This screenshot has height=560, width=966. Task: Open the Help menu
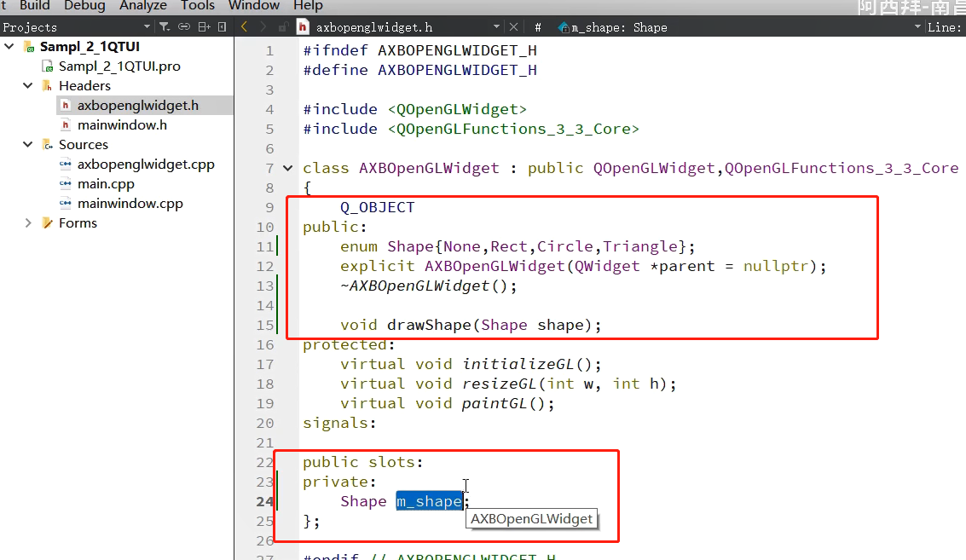[308, 6]
